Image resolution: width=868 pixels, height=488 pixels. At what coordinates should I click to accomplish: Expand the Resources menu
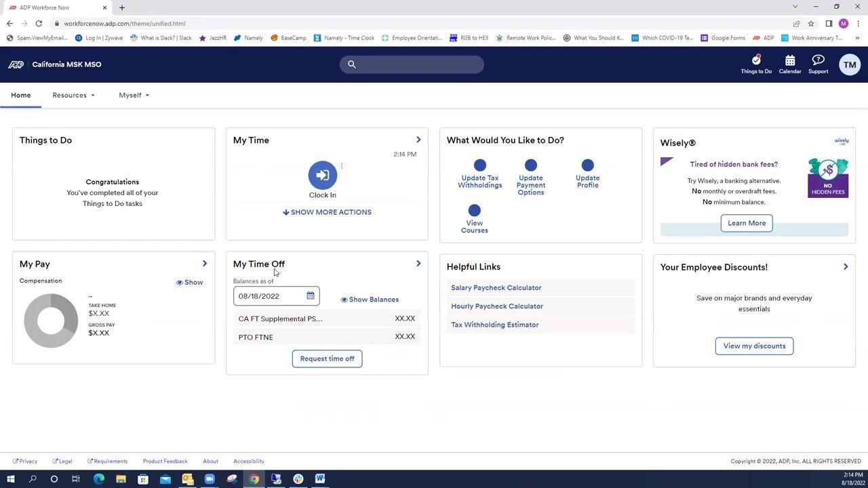[73, 95]
